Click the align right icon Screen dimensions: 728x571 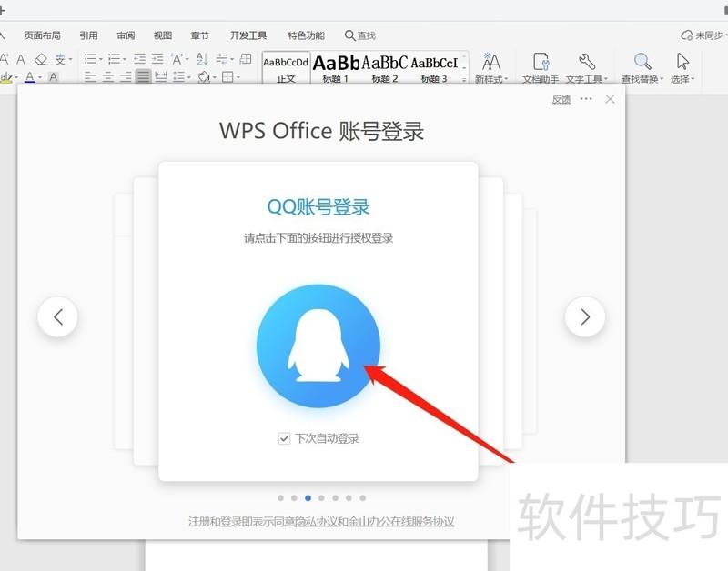126,77
